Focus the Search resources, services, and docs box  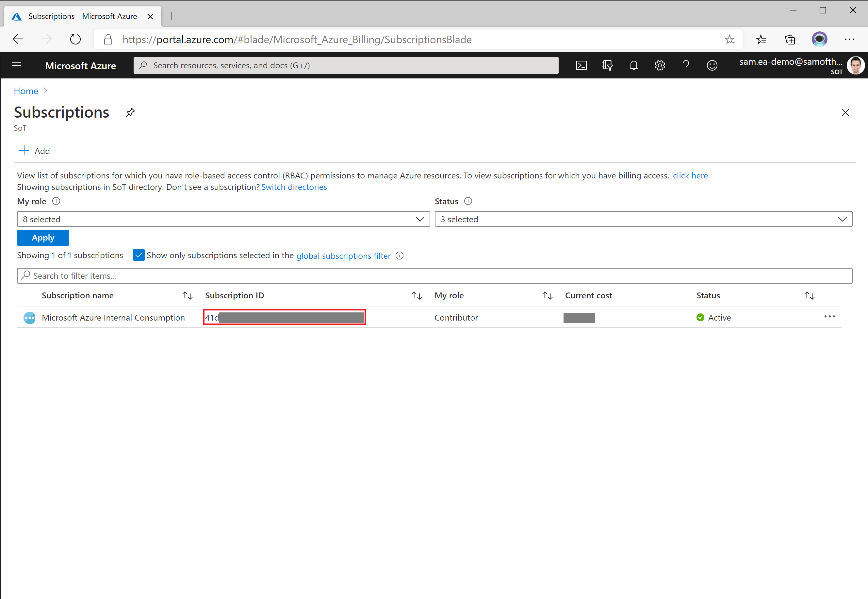(x=346, y=65)
